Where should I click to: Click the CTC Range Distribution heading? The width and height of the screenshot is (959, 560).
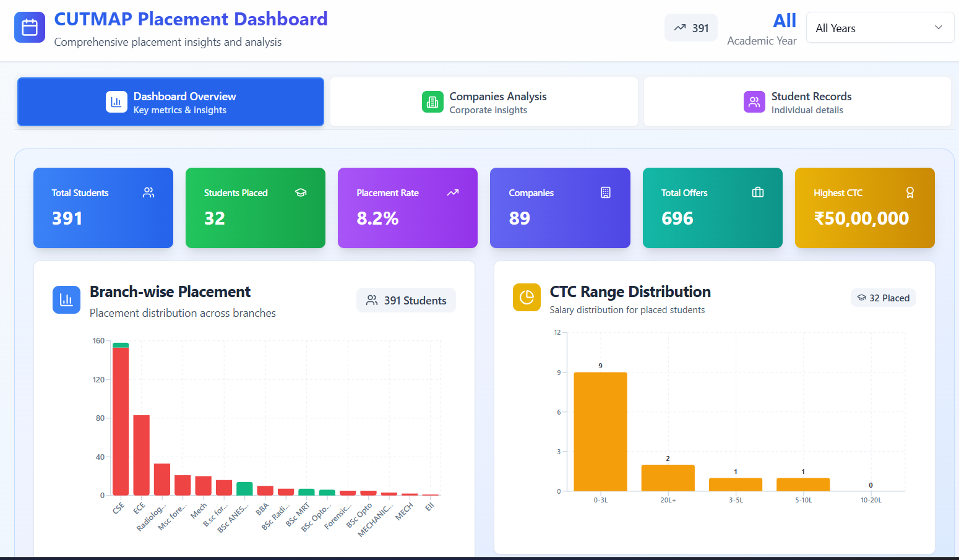pos(630,292)
